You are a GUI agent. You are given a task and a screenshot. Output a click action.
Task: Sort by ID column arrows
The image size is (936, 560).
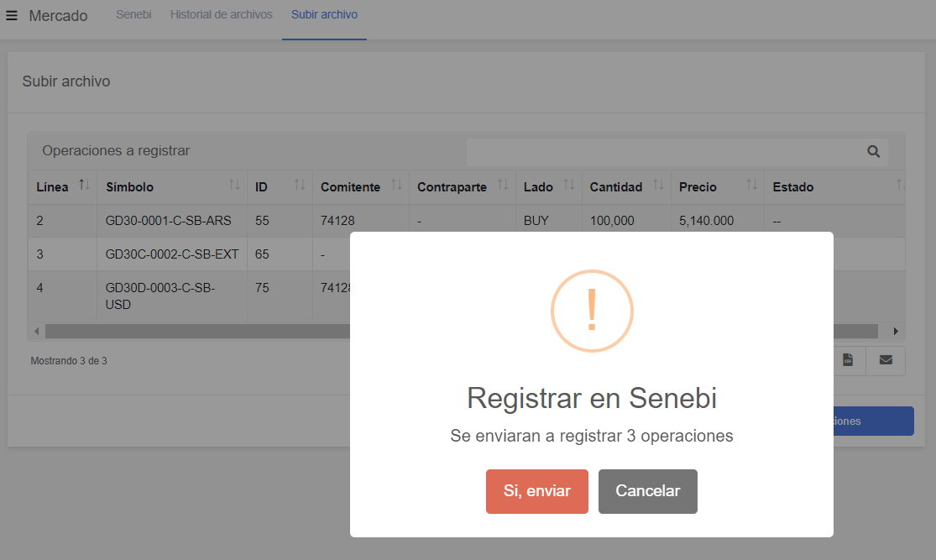(x=300, y=185)
